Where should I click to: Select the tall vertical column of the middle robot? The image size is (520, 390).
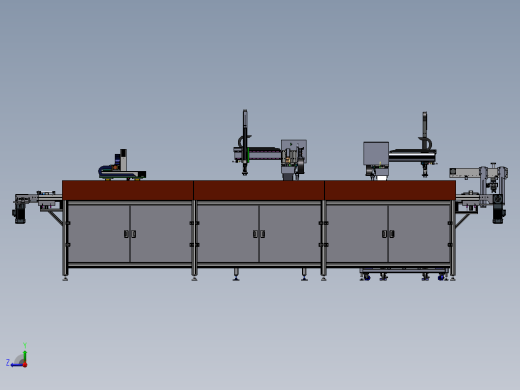[x=245, y=142]
